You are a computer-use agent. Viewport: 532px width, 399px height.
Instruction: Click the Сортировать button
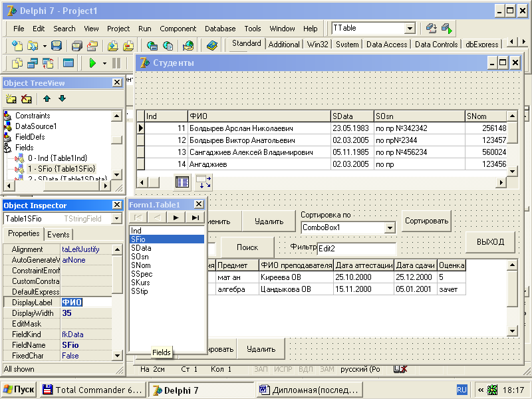[x=426, y=221]
